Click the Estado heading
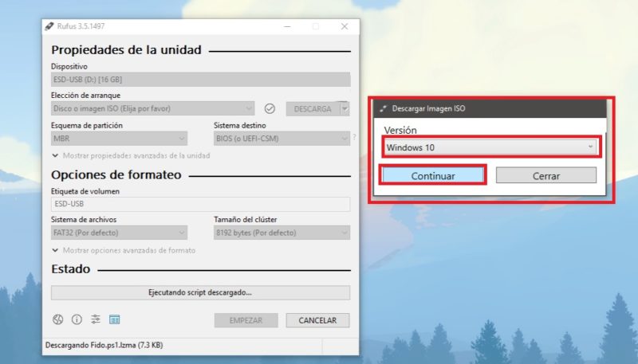 [71, 269]
